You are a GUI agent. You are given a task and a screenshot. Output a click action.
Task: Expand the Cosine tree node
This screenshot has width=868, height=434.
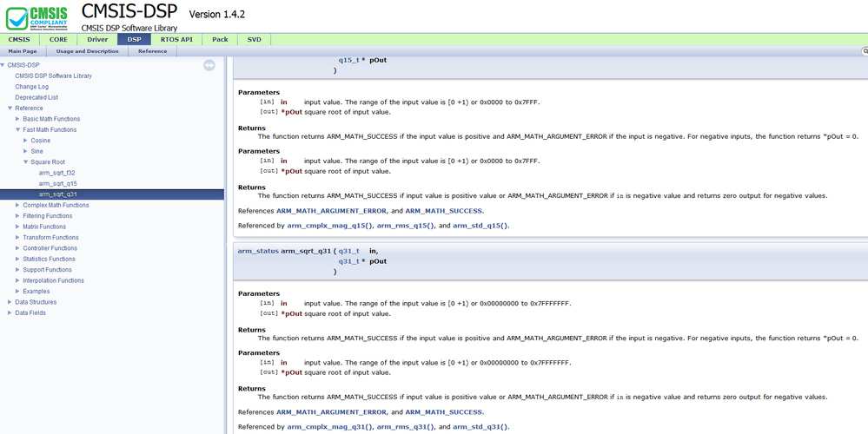[x=25, y=141]
